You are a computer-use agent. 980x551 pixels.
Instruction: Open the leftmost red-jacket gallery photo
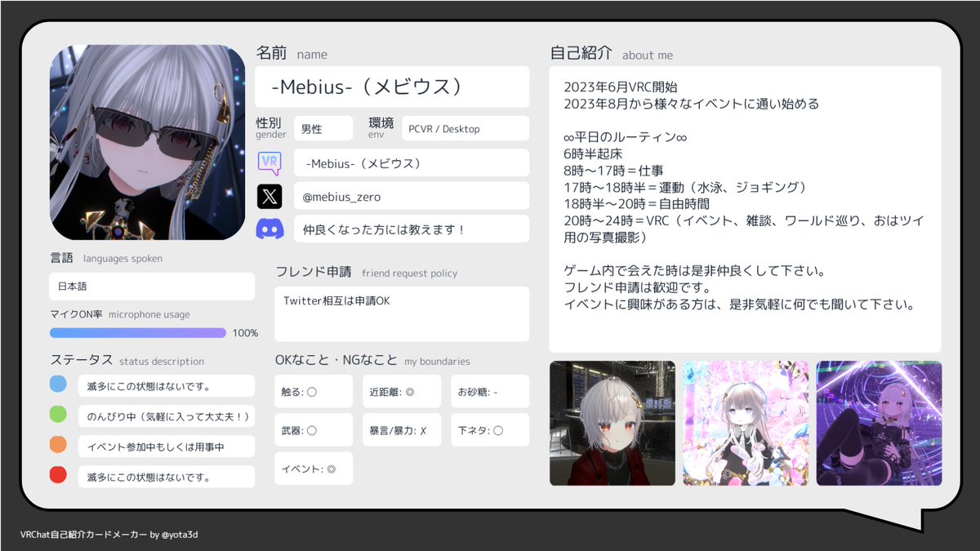coord(612,423)
